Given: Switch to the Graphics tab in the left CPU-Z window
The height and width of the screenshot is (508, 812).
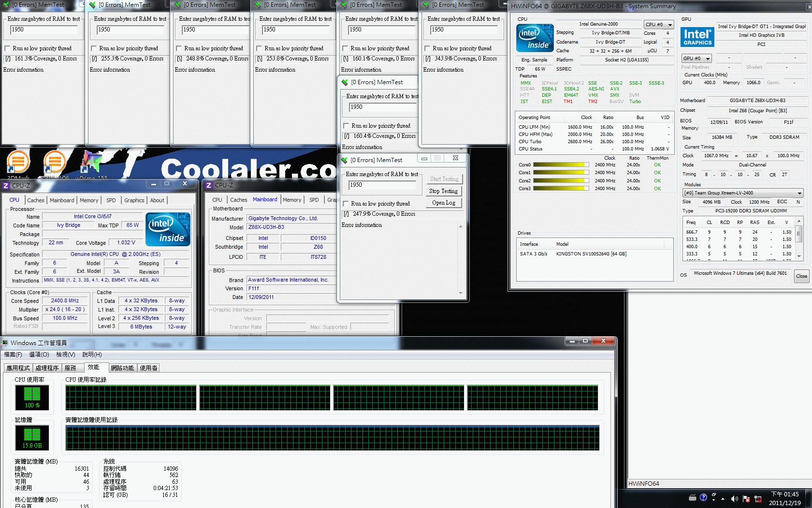Looking at the screenshot, I should (x=134, y=200).
